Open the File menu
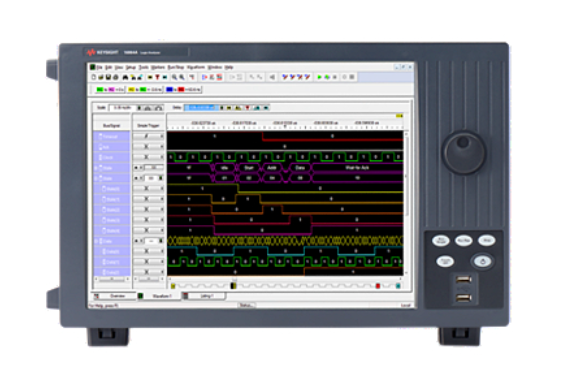 (x=100, y=67)
